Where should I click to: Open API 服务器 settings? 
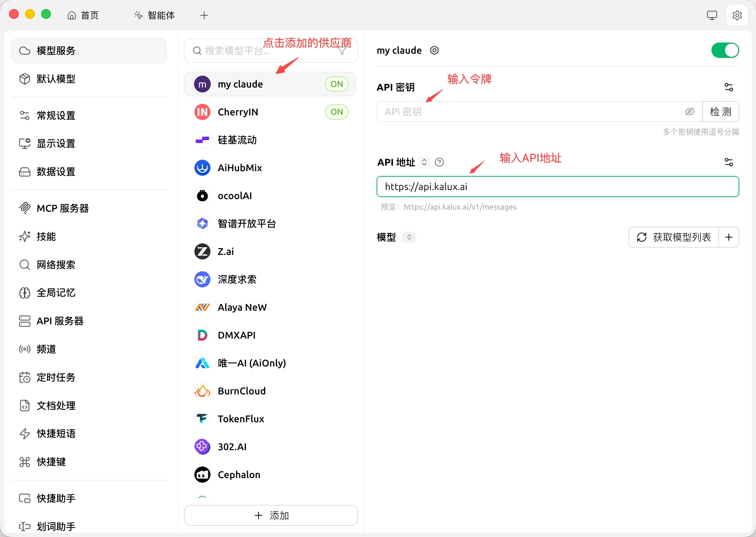click(x=89, y=321)
